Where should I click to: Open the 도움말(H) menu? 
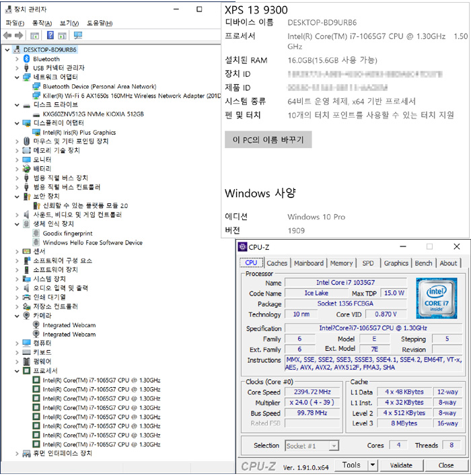click(x=100, y=24)
